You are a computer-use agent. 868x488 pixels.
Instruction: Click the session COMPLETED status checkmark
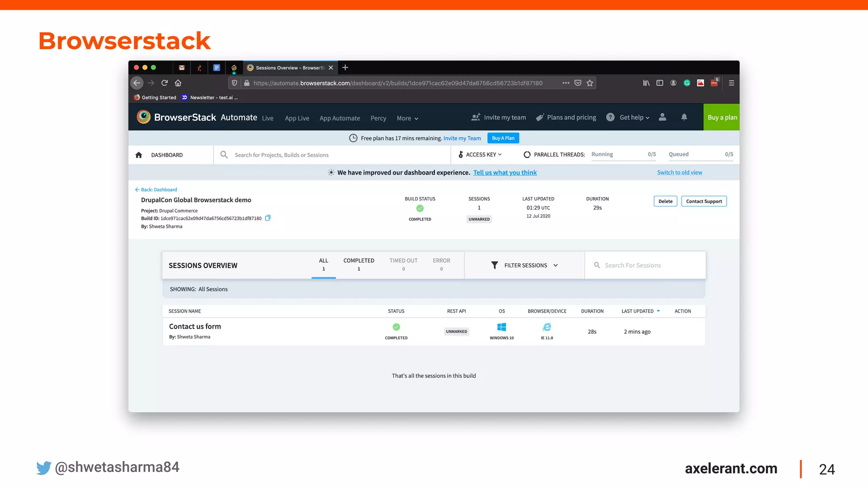396,327
